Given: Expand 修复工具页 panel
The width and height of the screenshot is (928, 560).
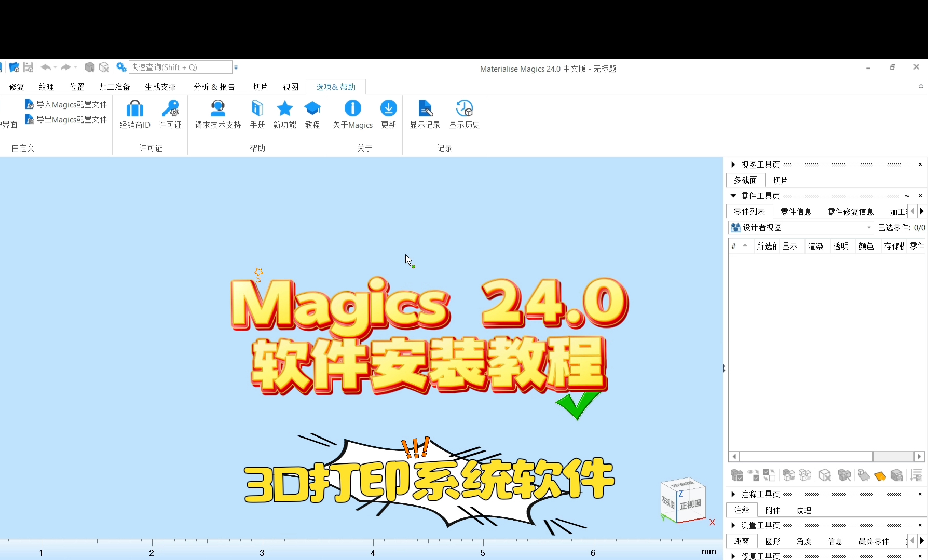Looking at the screenshot, I should [733, 556].
